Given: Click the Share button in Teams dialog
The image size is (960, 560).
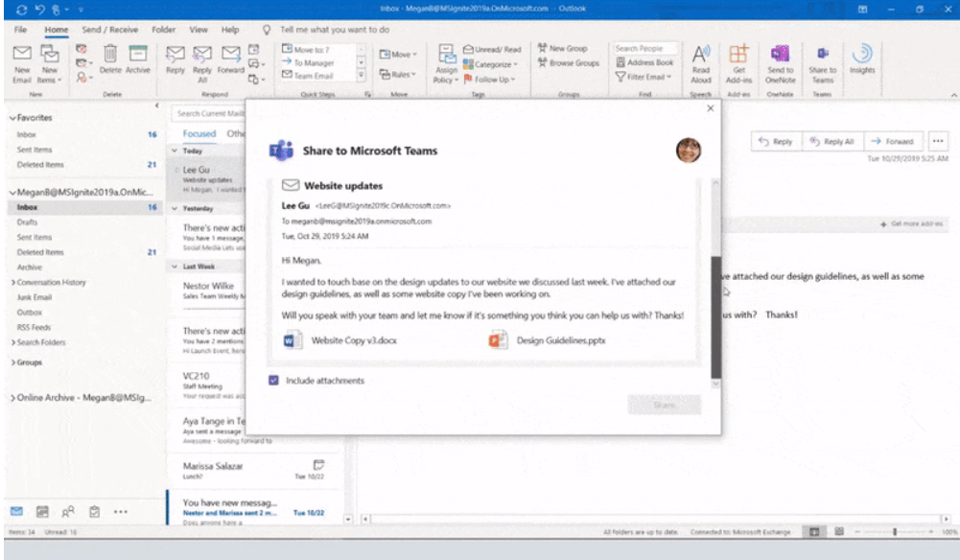Looking at the screenshot, I should [x=665, y=405].
